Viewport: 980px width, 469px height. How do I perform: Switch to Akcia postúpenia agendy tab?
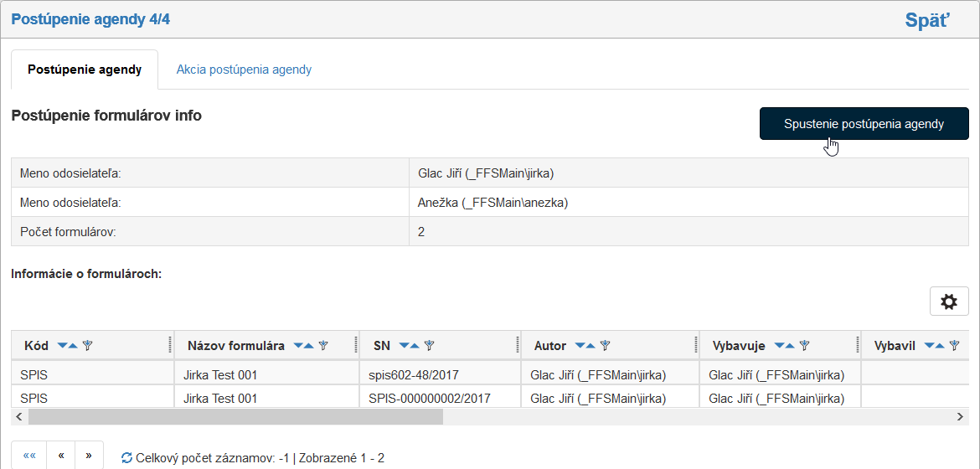coord(244,70)
